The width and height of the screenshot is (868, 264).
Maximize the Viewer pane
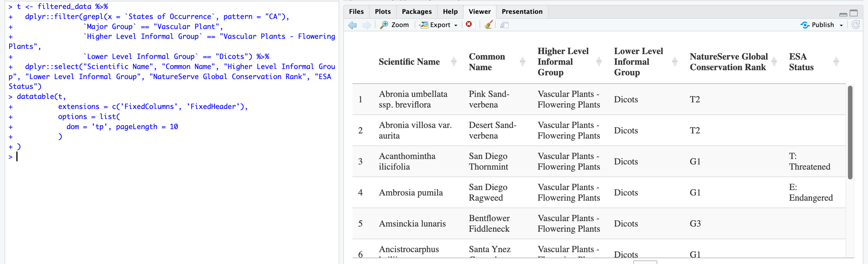coord(854,13)
